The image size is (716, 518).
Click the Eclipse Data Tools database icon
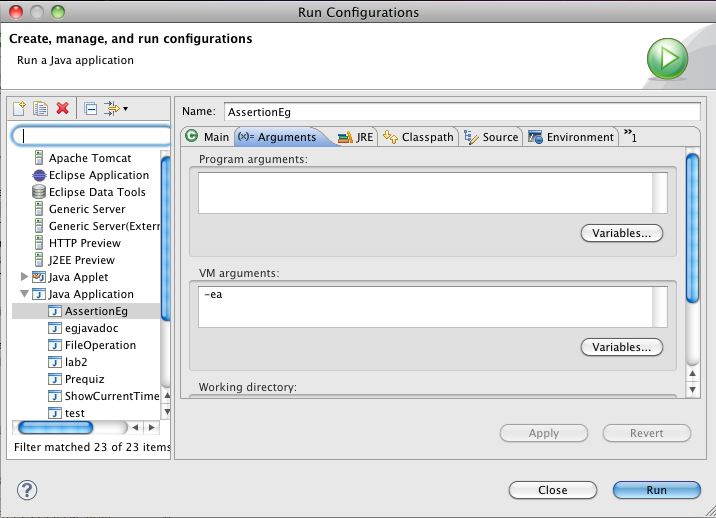pyautogui.click(x=39, y=192)
